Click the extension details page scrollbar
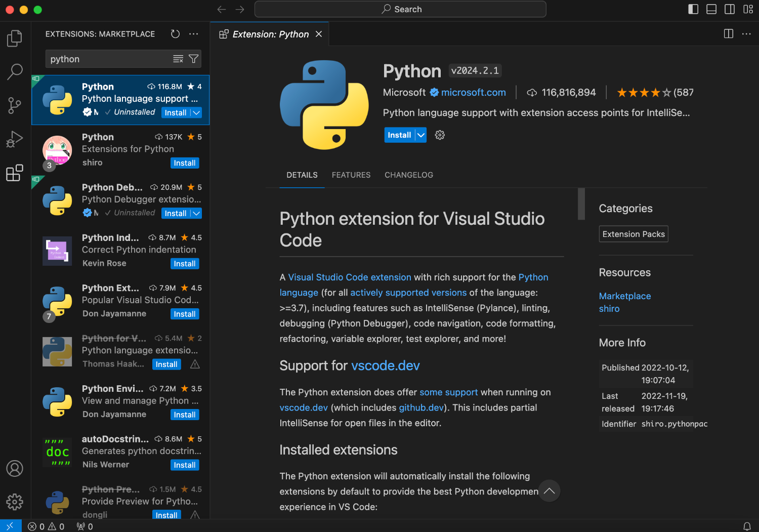759x532 pixels. [581, 204]
